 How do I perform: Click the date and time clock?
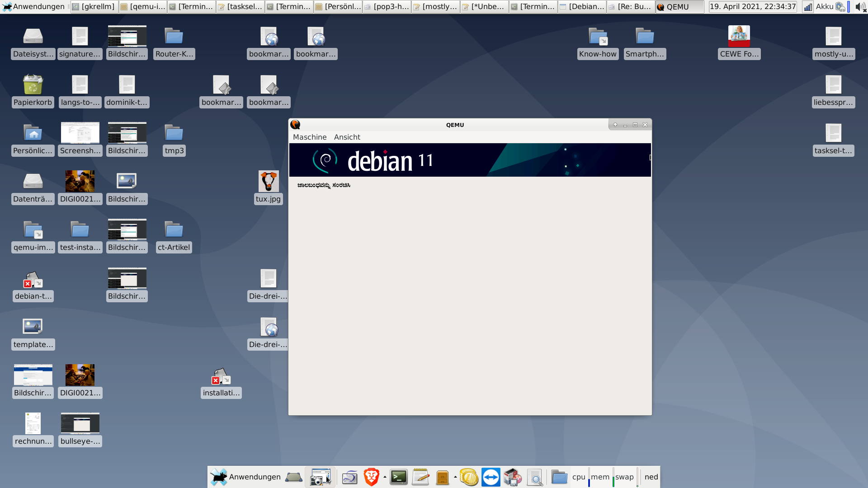753,6
